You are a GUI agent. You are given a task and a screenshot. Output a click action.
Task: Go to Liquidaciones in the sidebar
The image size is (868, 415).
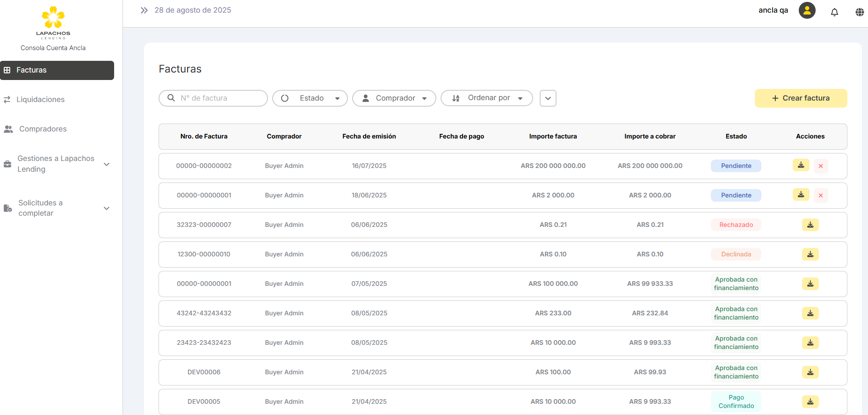pos(41,100)
